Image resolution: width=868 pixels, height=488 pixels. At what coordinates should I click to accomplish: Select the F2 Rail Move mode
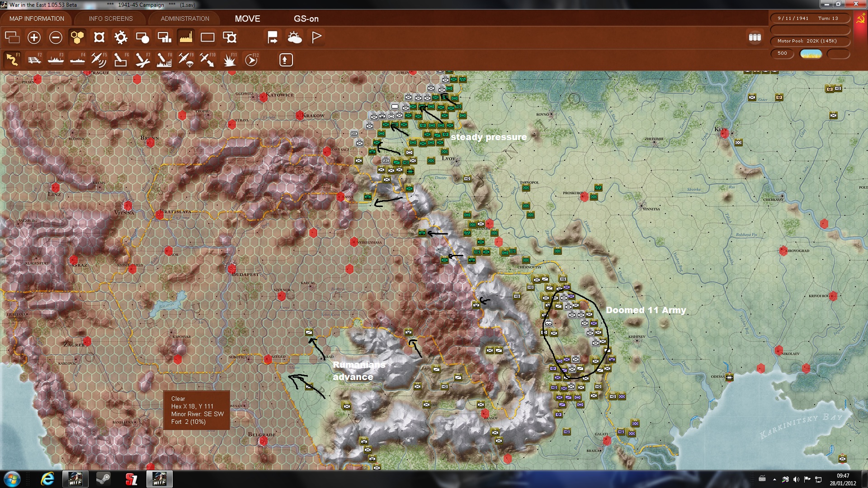pos(34,59)
